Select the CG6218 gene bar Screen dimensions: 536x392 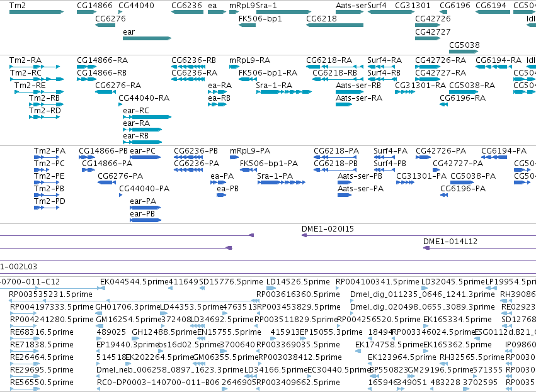pyautogui.click(x=334, y=25)
